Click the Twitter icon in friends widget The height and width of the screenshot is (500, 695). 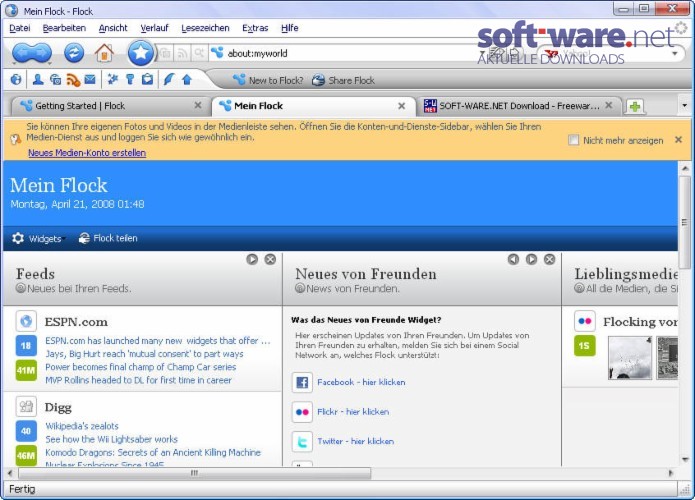(x=302, y=442)
